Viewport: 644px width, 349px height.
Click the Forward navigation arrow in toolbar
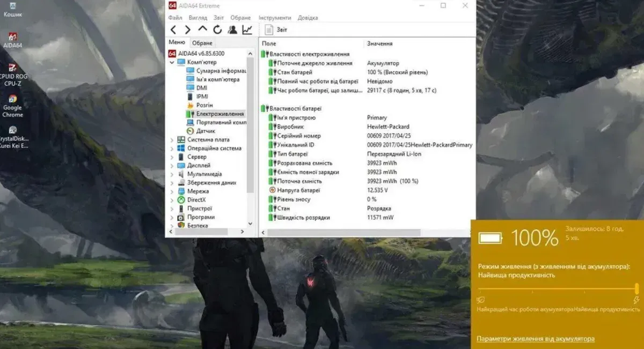click(x=187, y=29)
